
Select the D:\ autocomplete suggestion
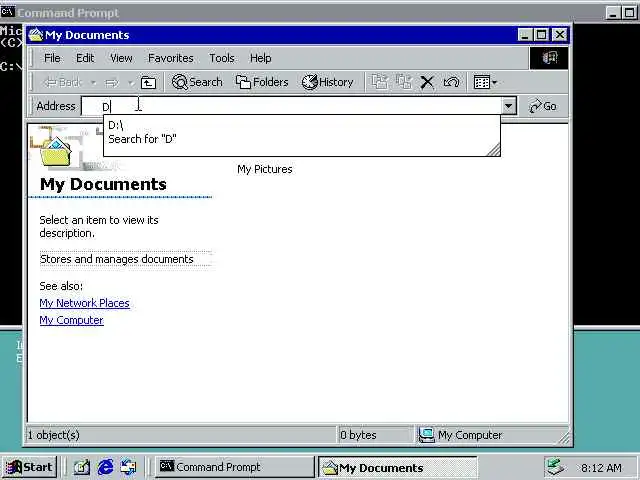(301, 125)
